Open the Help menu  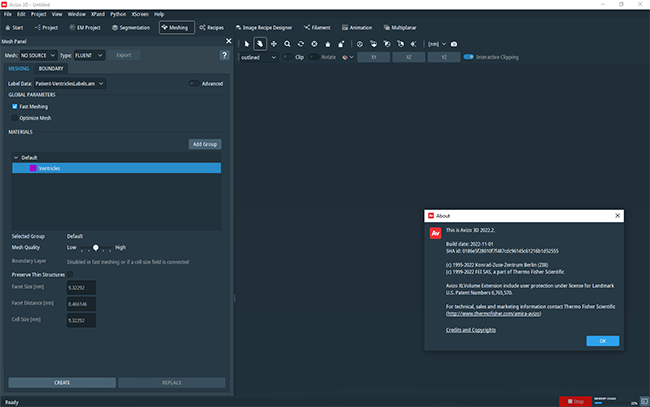[159, 14]
